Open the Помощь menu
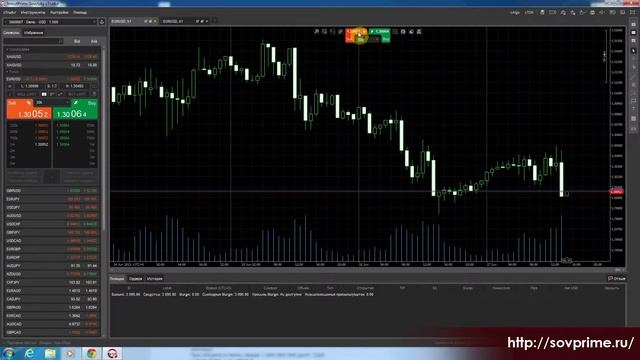640x360 pixels. (x=80, y=13)
